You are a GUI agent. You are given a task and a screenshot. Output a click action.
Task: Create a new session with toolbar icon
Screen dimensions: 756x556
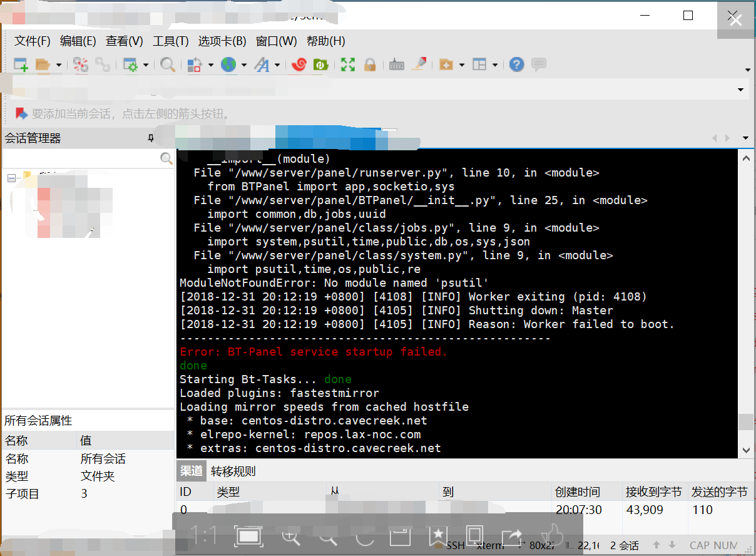click(21, 64)
